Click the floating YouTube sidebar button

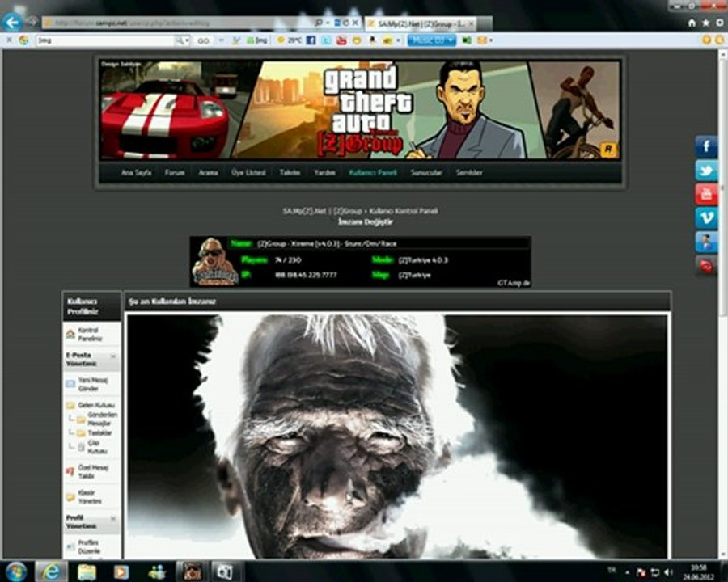click(x=706, y=195)
